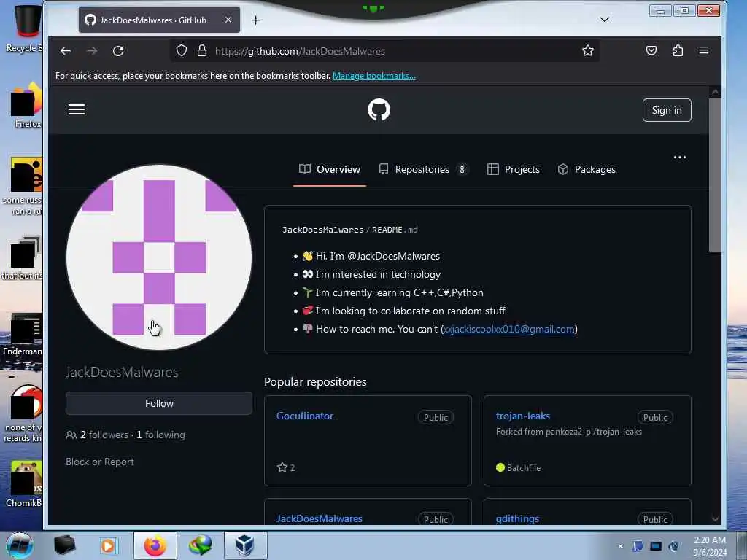
Task: Click the site padlock security icon
Action: pos(202,50)
